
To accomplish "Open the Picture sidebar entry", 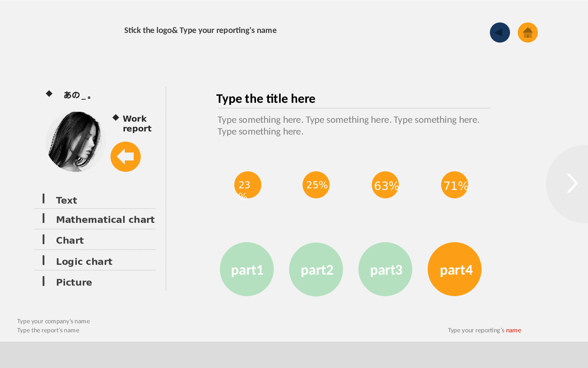I will [74, 282].
